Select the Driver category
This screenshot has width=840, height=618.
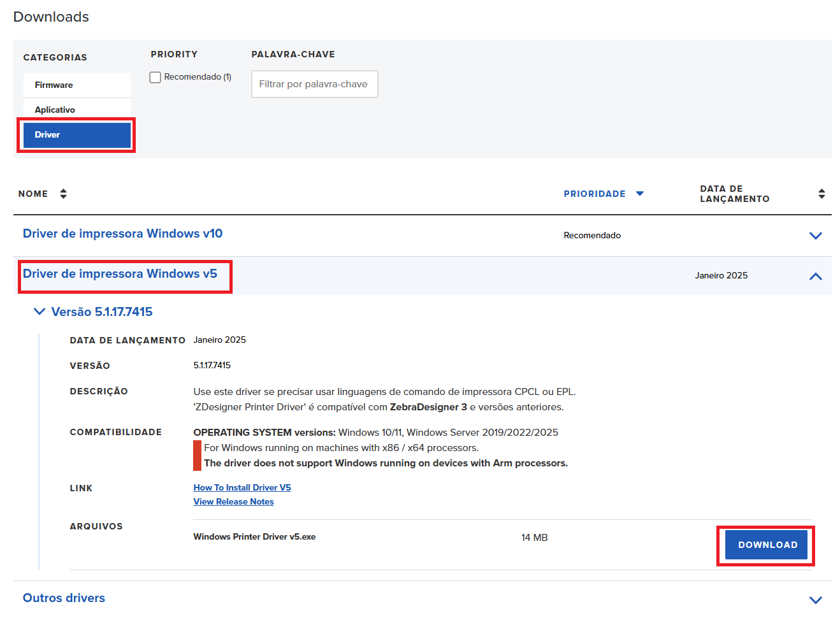pos(76,135)
